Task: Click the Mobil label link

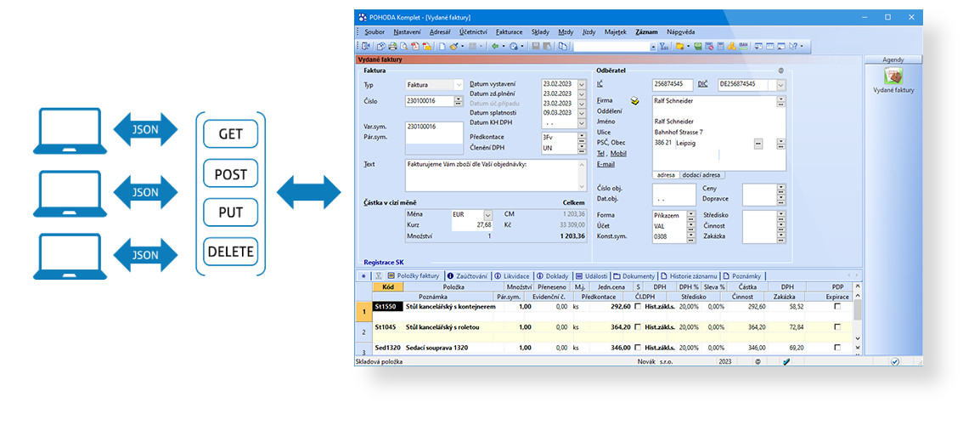Action: [x=618, y=153]
